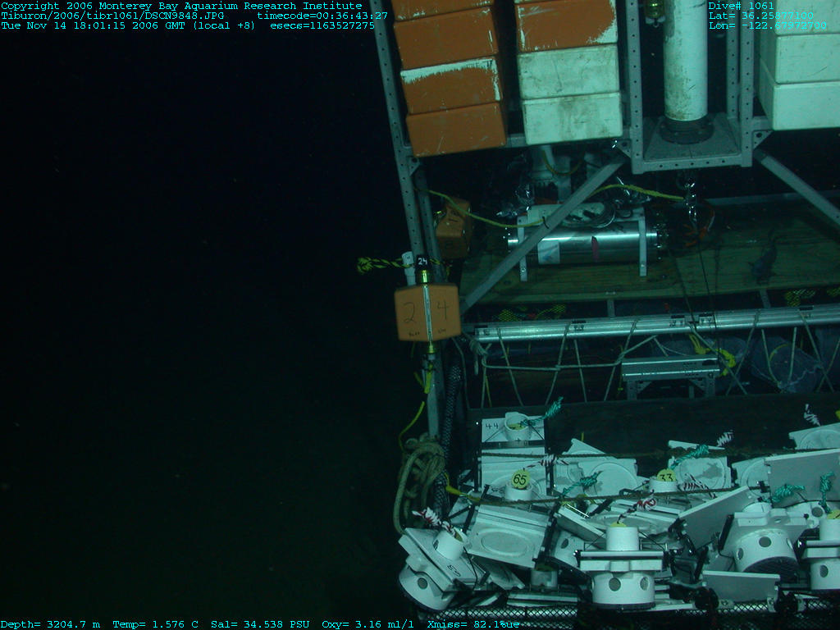Click the esecs=1163527275 value
The width and height of the screenshot is (840, 630).
[322, 25]
